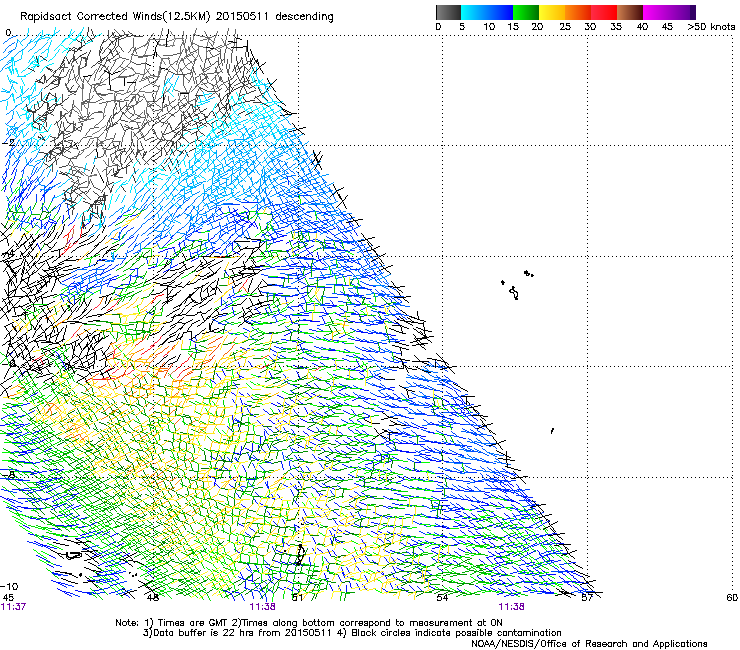Image resolution: width=740 pixels, height=650 pixels.
Task: Click the longitude axis label '60'
Action: click(x=732, y=598)
